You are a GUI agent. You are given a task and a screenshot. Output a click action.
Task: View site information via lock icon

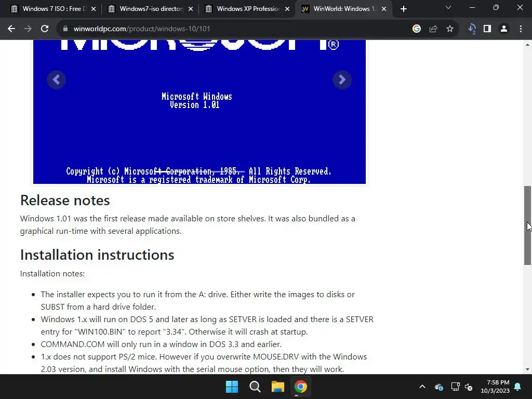(65, 29)
